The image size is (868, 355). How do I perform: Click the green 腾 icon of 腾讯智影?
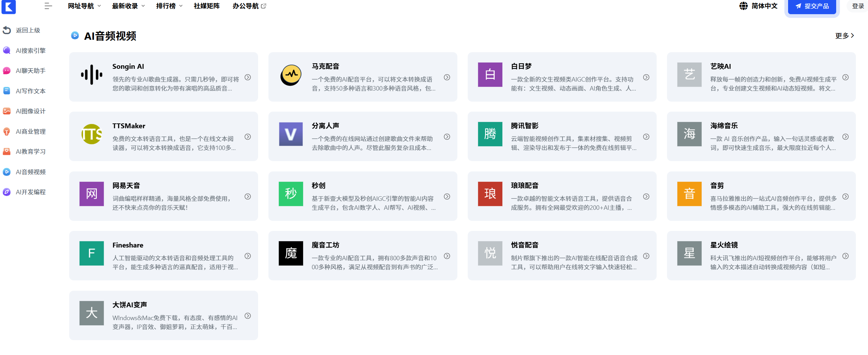[490, 134]
